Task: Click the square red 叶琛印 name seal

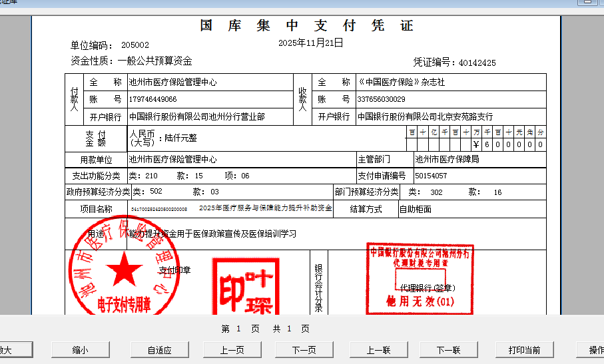Action: click(245, 286)
